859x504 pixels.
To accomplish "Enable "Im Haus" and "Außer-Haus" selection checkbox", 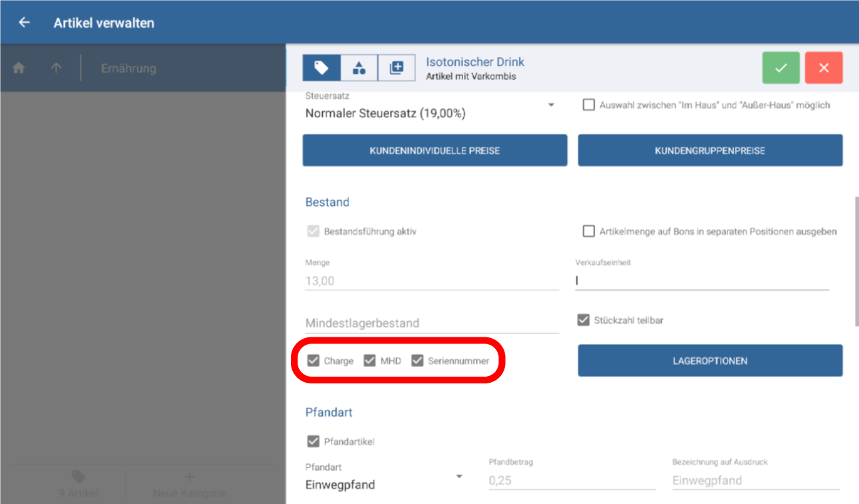I will point(588,105).
